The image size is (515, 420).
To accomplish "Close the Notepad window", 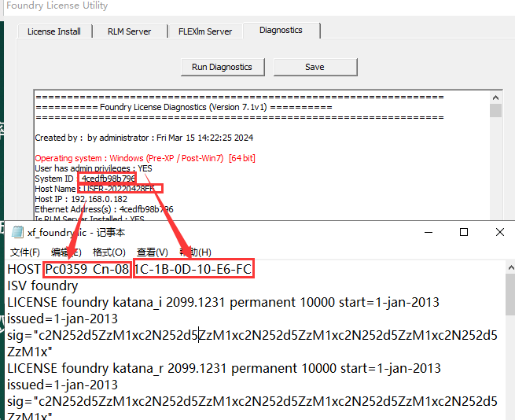I will pyautogui.click(x=499, y=232).
